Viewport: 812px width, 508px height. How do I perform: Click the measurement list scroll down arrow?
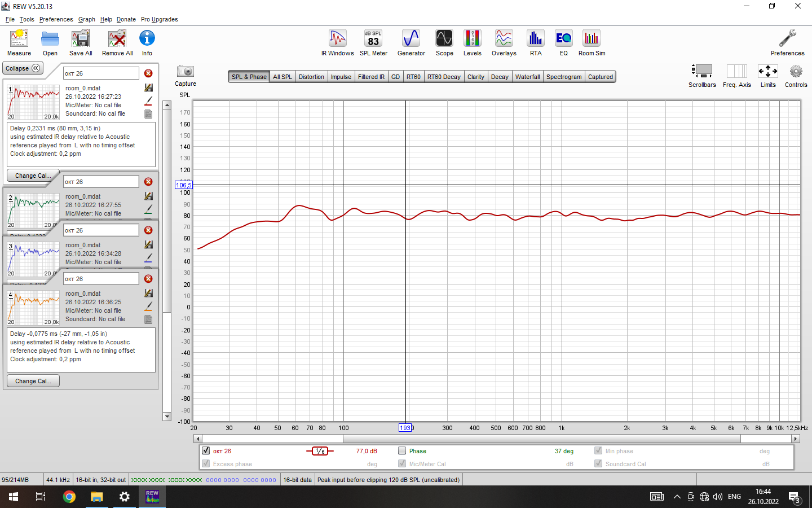click(167, 417)
